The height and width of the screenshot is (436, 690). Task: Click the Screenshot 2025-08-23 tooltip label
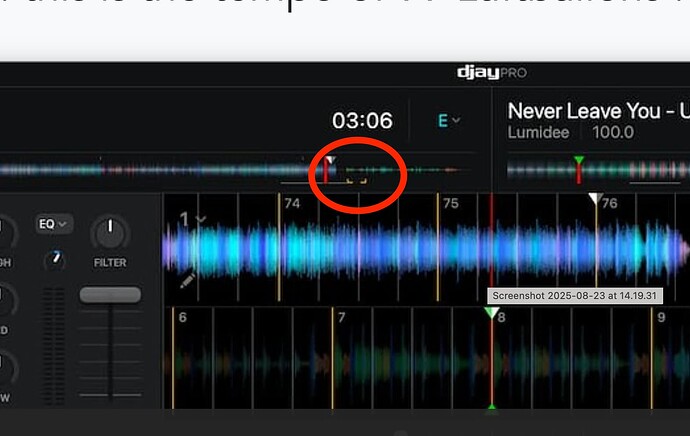[x=574, y=296]
